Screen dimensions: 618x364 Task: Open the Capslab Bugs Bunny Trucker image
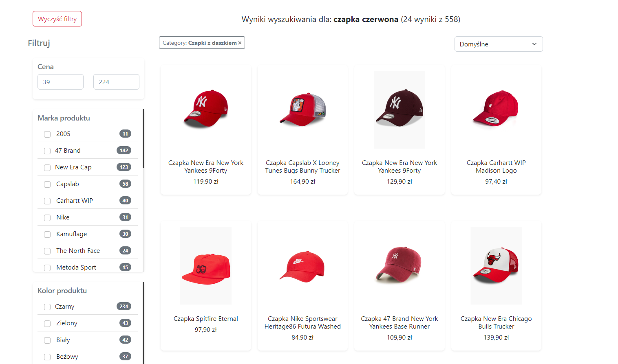click(302, 109)
